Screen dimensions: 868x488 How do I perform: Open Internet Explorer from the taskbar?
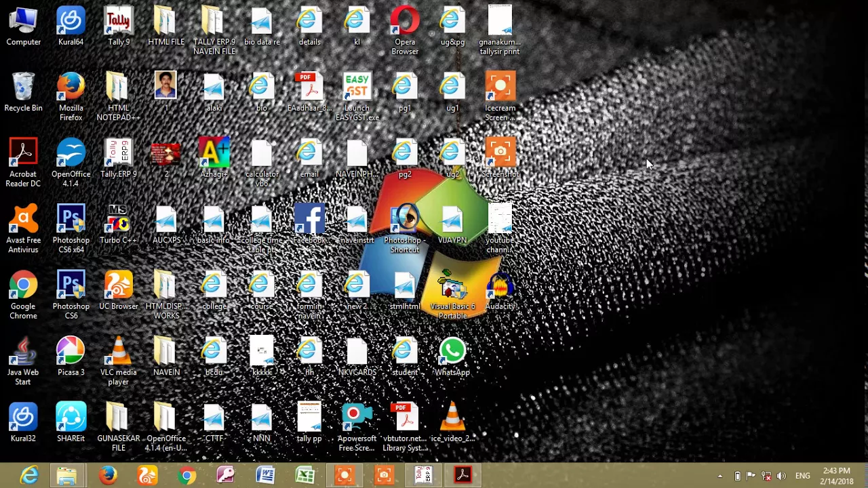pyautogui.click(x=29, y=476)
